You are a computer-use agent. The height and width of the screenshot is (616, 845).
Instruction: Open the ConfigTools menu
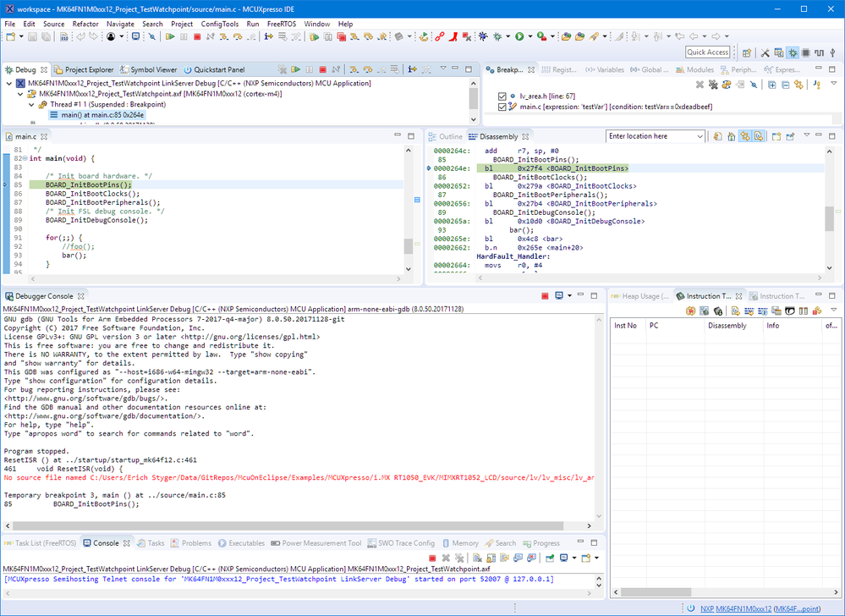(220, 24)
